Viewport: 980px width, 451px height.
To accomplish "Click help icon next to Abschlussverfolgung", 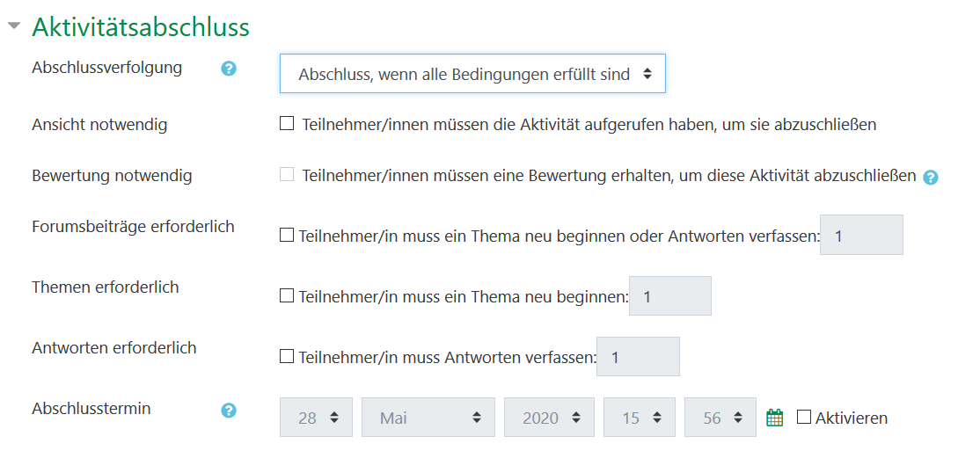I will pos(229,69).
